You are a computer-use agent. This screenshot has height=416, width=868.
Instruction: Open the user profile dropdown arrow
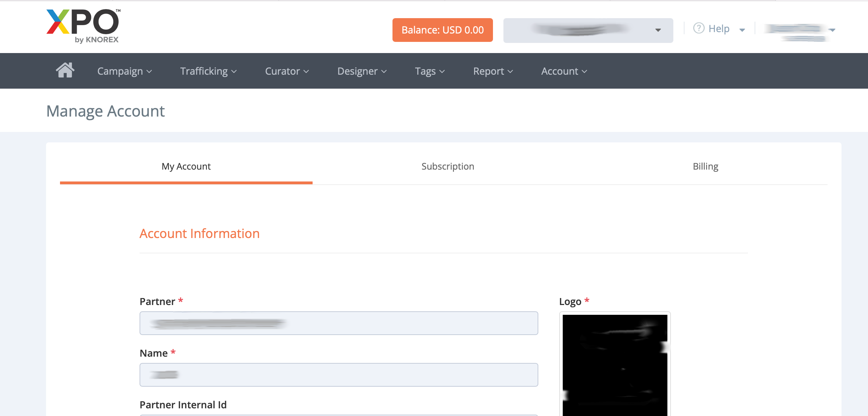click(832, 30)
